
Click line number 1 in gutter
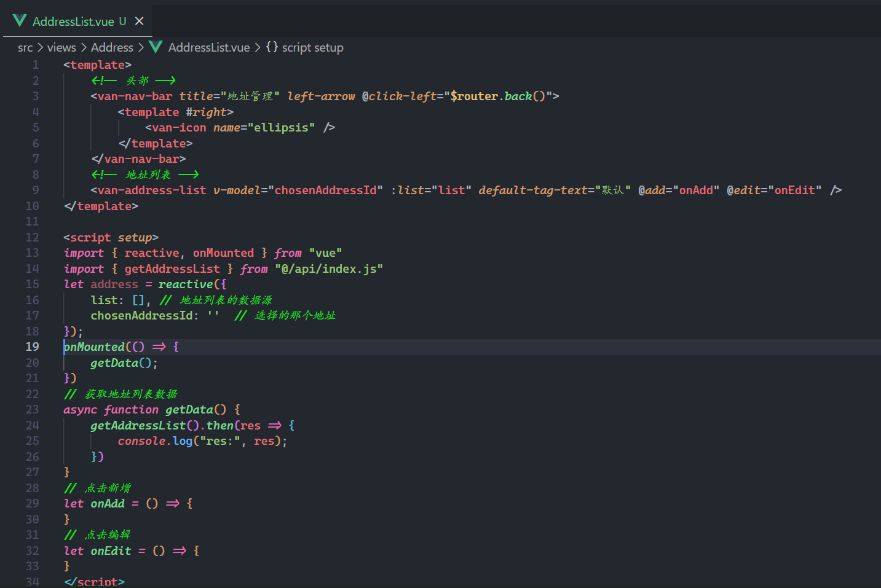[x=36, y=65]
